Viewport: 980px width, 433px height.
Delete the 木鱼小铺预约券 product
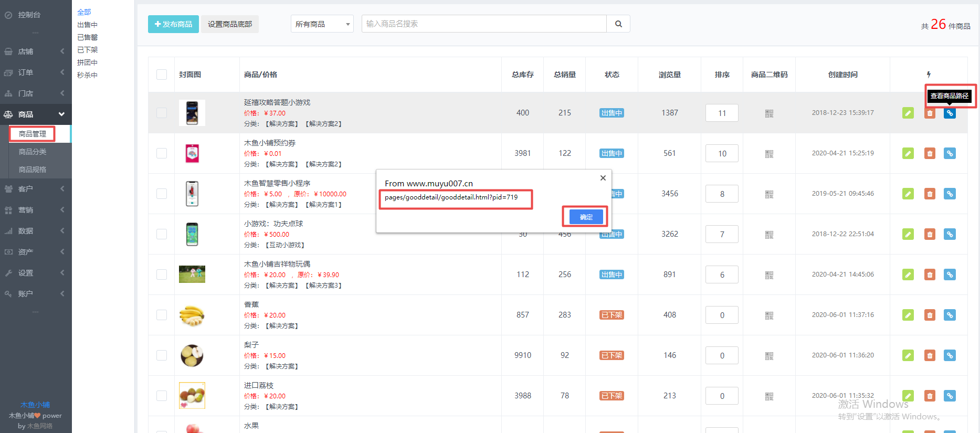tap(930, 153)
